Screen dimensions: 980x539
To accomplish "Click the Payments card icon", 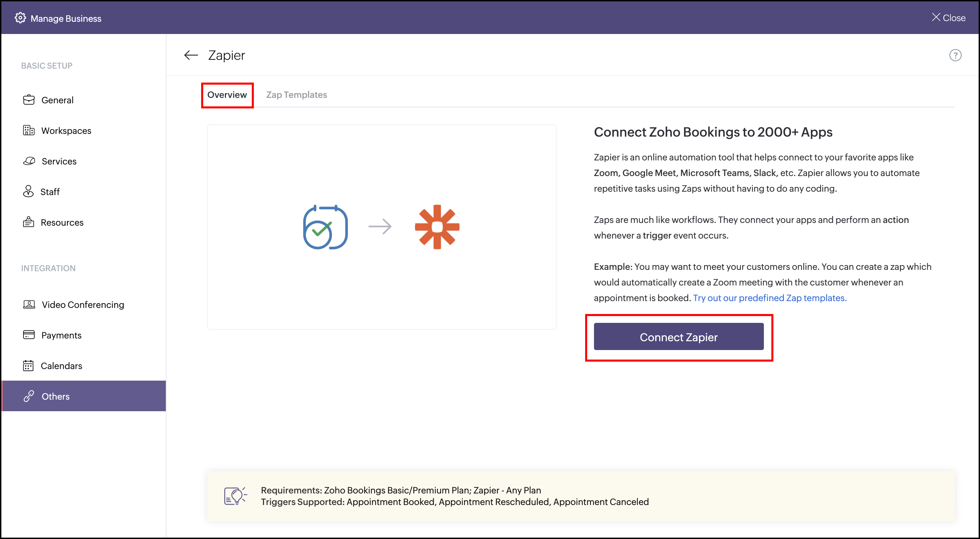I will click(x=29, y=335).
